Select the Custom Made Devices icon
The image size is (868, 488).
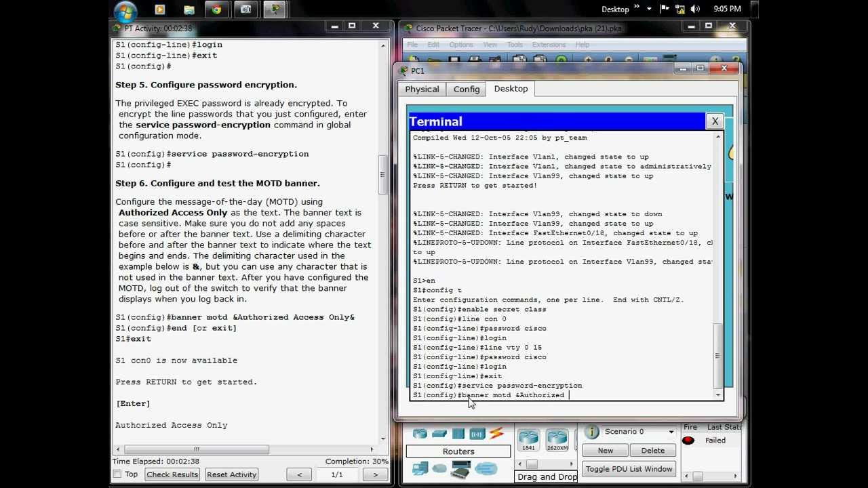click(461, 468)
